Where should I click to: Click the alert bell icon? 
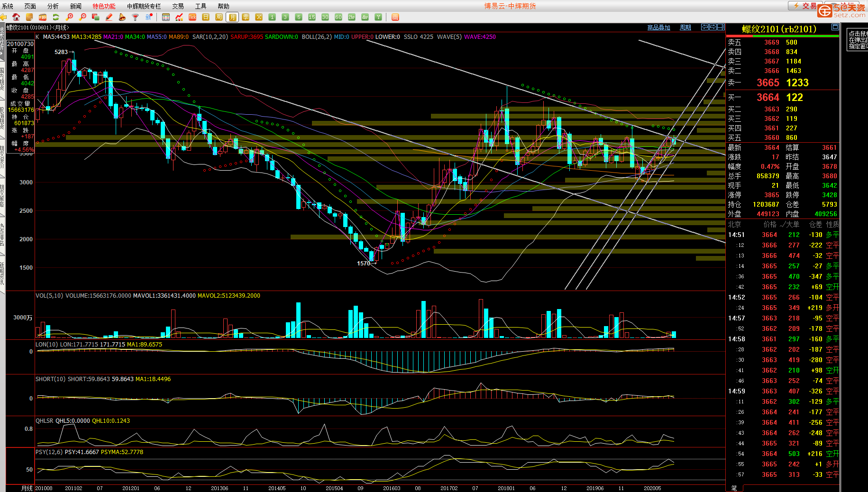point(122,17)
